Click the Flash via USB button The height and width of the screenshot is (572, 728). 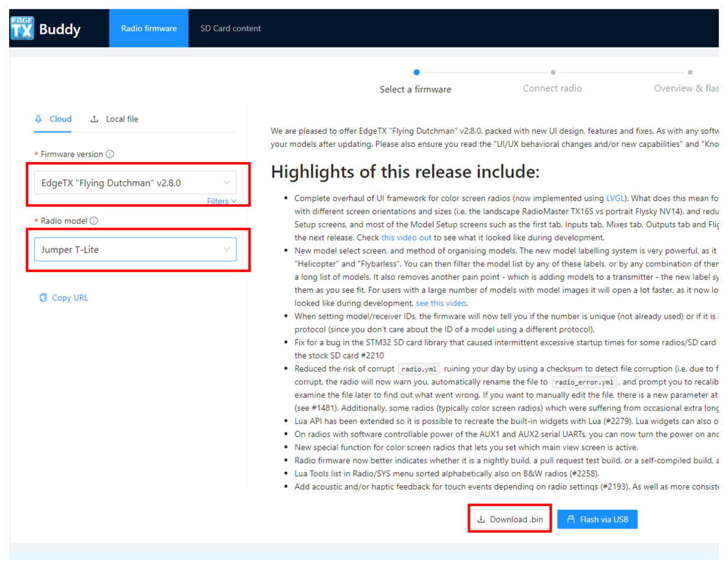597,519
